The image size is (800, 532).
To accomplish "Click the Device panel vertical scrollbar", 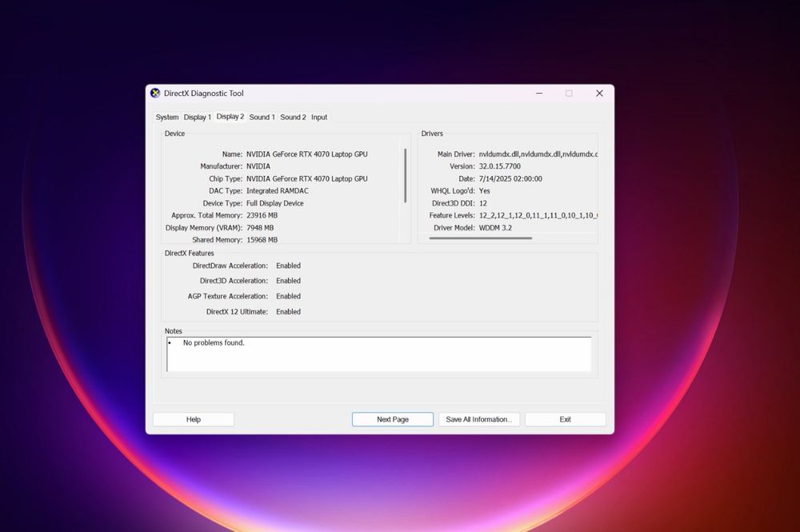I will click(405, 175).
